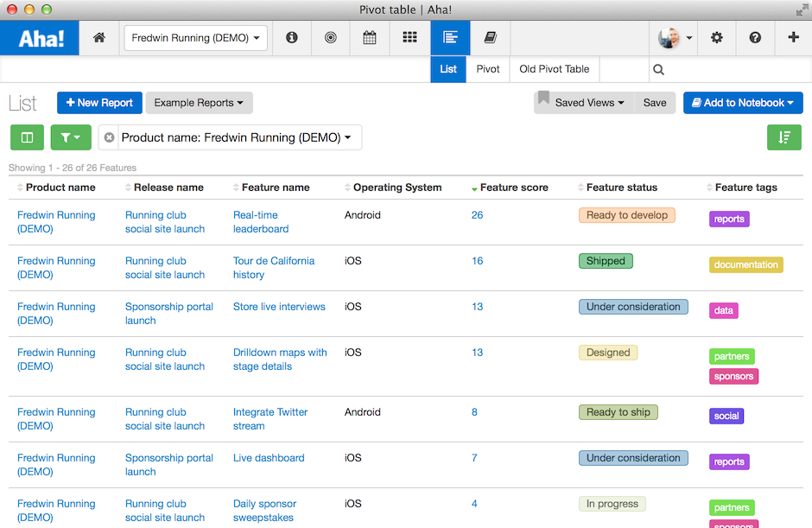Click the saved views bookmark icon

tap(543, 98)
